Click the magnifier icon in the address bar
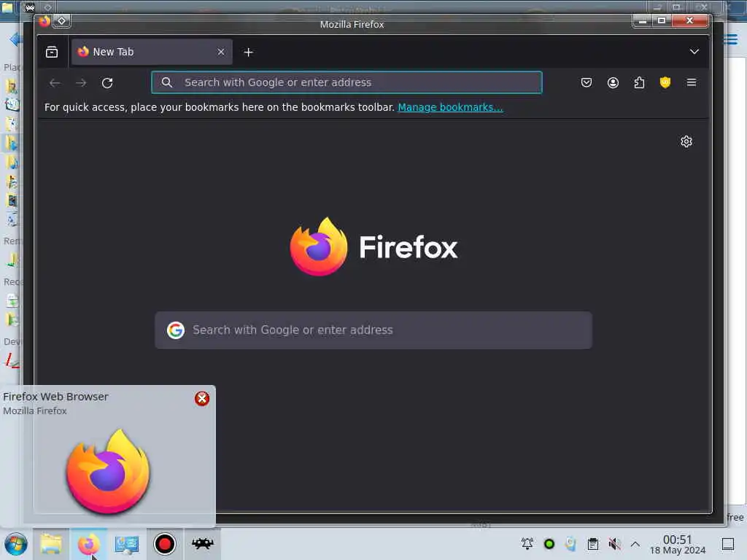This screenshot has width=747, height=560. coord(167,82)
